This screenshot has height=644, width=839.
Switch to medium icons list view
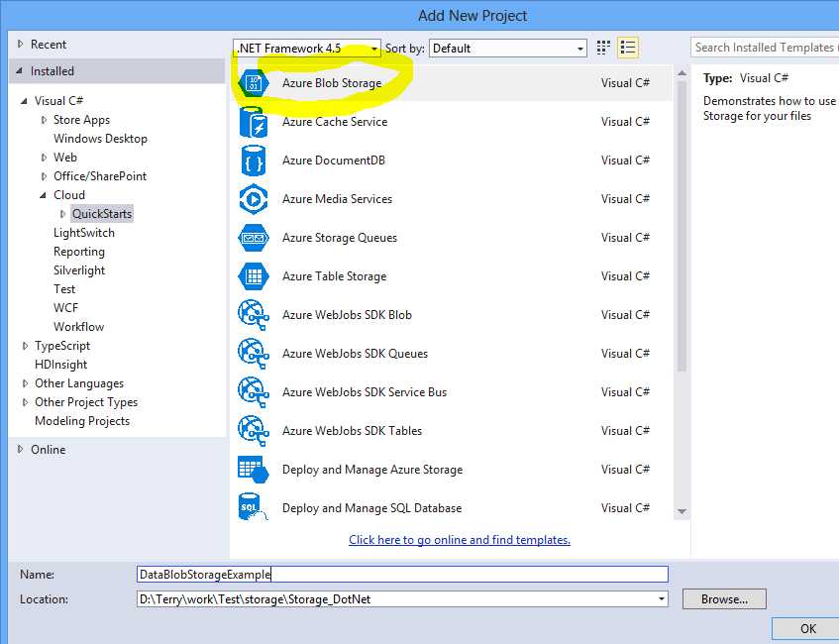628,48
